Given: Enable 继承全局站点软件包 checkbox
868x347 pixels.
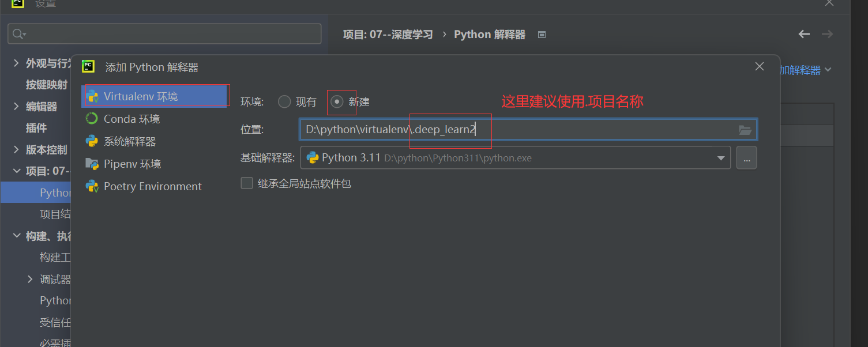Looking at the screenshot, I should [x=247, y=183].
